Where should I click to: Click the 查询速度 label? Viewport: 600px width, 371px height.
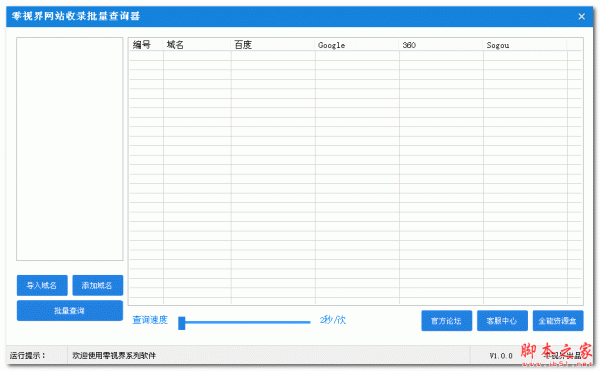150,320
